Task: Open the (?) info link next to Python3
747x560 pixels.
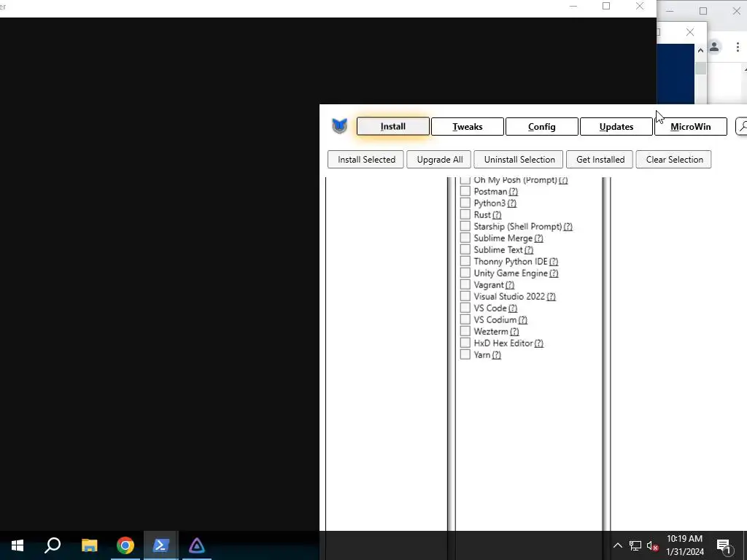Action: (x=511, y=203)
